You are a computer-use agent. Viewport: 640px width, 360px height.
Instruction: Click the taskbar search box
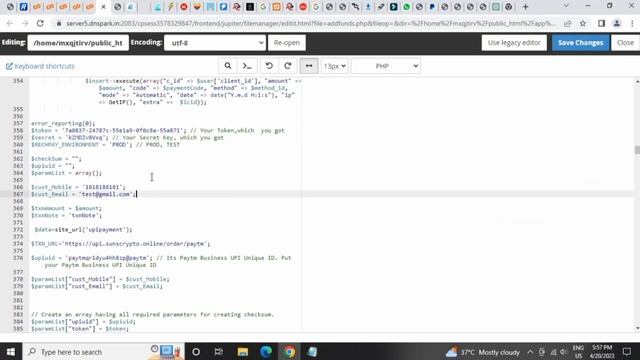click(103, 352)
